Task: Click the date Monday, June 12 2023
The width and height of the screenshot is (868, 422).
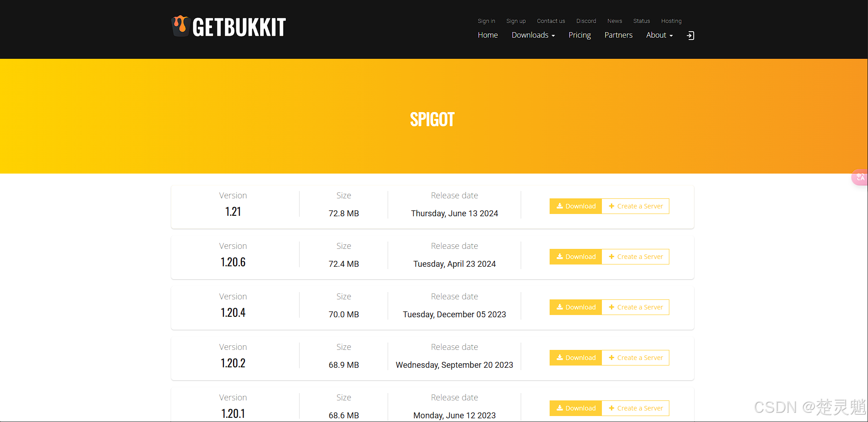Action: [455, 416]
